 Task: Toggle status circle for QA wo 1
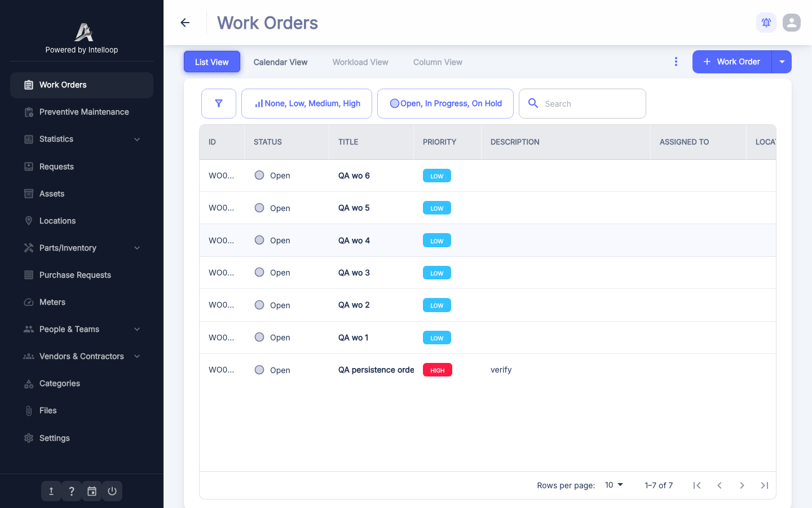coord(259,337)
